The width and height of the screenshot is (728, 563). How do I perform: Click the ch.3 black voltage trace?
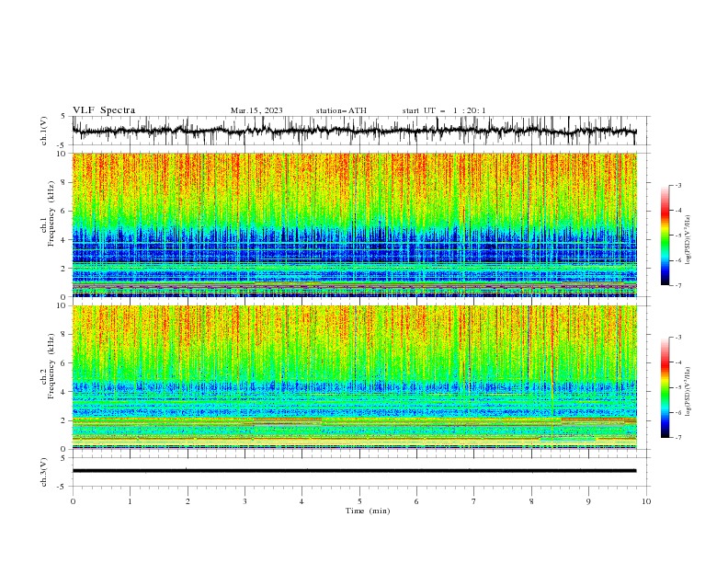(355, 471)
